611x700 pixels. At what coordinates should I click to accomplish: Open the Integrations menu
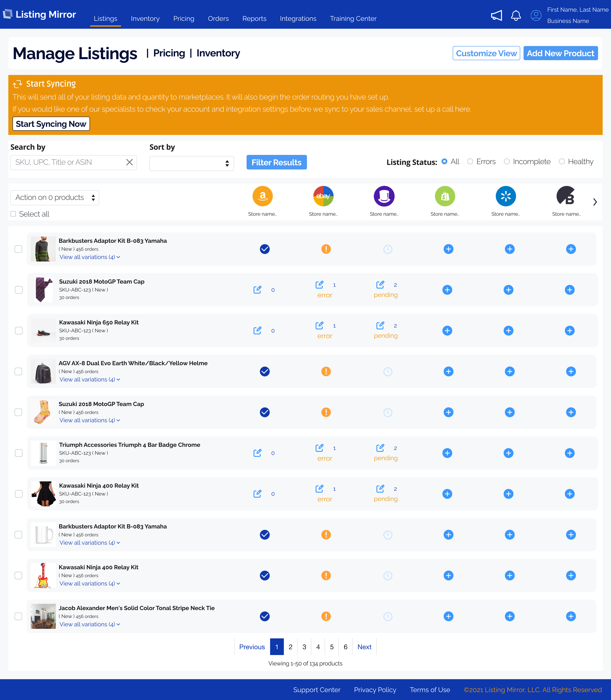[x=298, y=18]
